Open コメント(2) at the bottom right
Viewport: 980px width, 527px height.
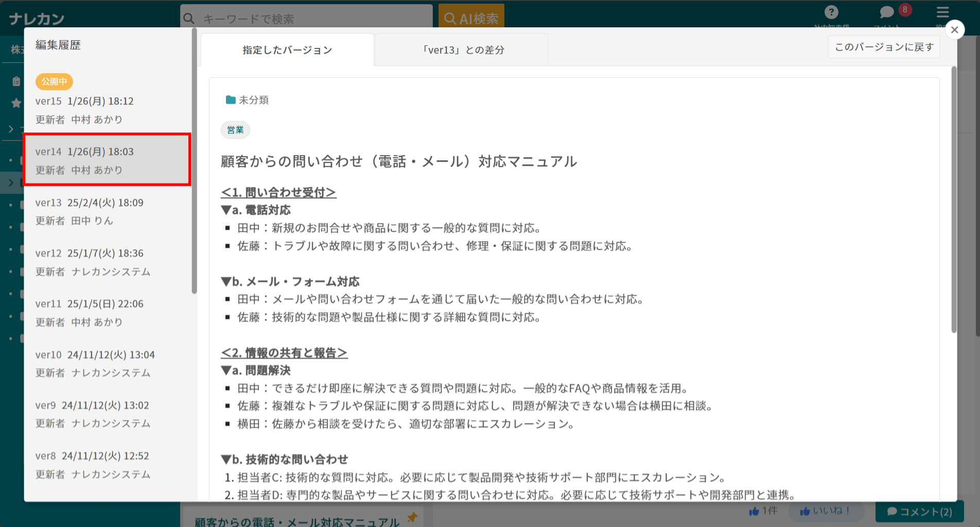click(920, 511)
